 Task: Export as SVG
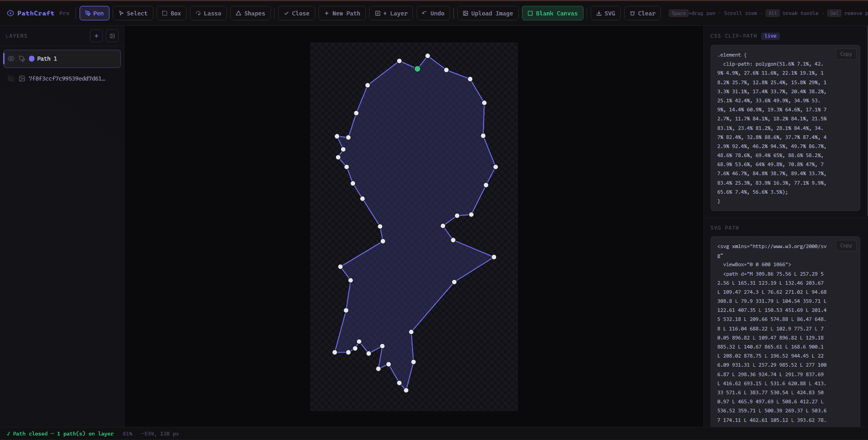606,13
